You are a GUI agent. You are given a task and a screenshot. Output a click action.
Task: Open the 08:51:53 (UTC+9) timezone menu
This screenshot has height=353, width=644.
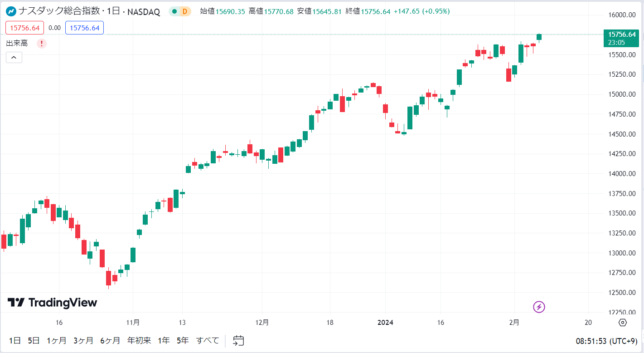[606, 341]
